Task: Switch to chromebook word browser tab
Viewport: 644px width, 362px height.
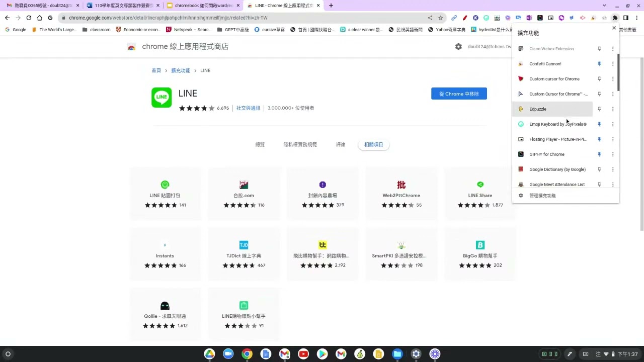Action: [203, 6]
